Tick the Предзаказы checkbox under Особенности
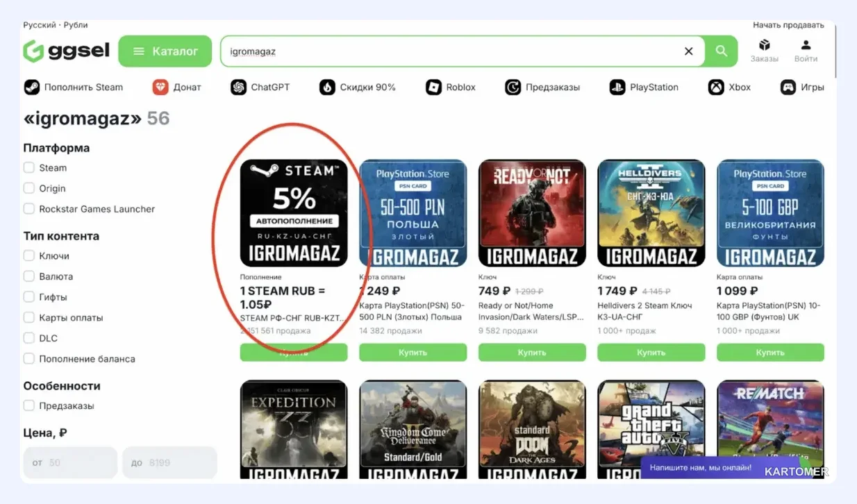This screenshot has height=504, width=857. coord(29,405)
